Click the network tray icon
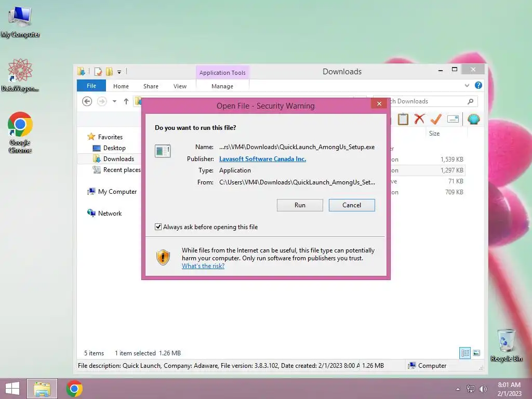 (x=470, y=389)
